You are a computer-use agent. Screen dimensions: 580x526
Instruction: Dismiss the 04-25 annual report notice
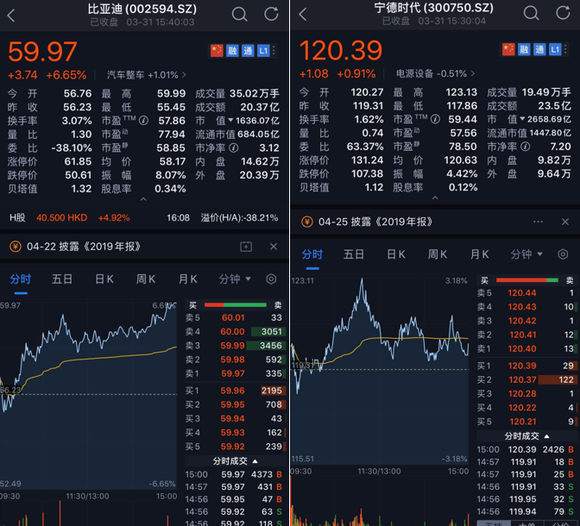(x=565, y=222)
